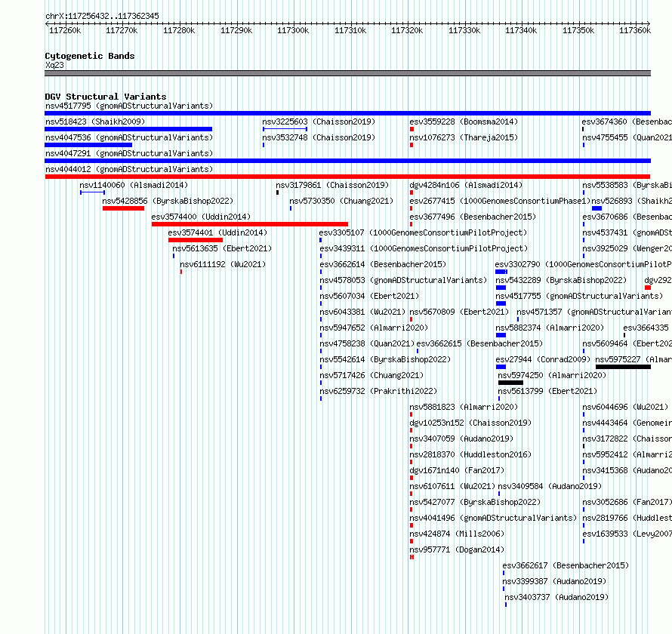Select esv3305107 PilotProject variant label
The image size is (672, 634).
tap(423, 232)
